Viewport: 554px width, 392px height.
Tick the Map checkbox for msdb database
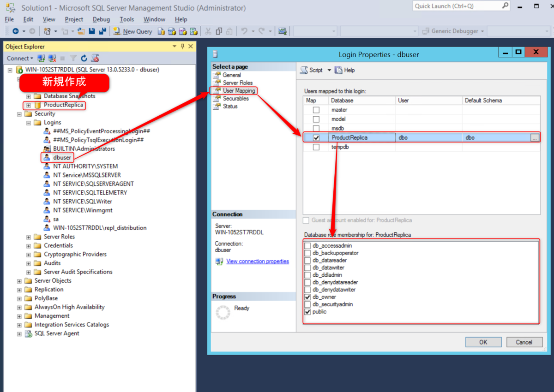pos(316,128)
